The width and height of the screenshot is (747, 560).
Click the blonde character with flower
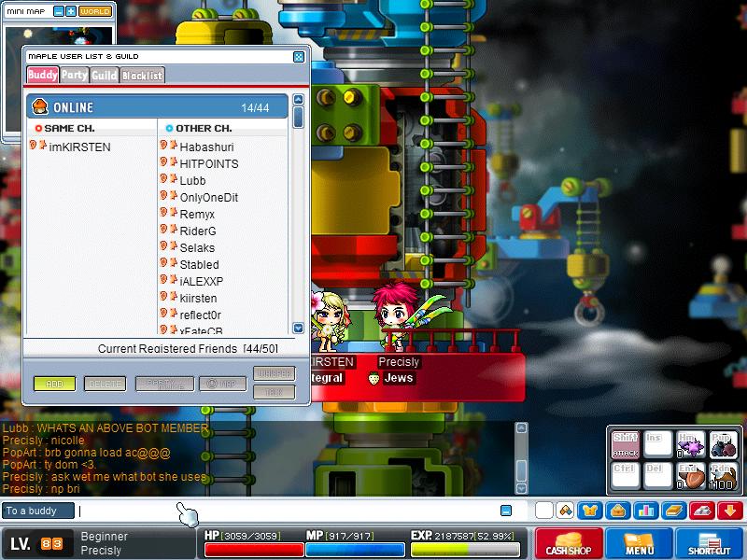tap(330, 320)
